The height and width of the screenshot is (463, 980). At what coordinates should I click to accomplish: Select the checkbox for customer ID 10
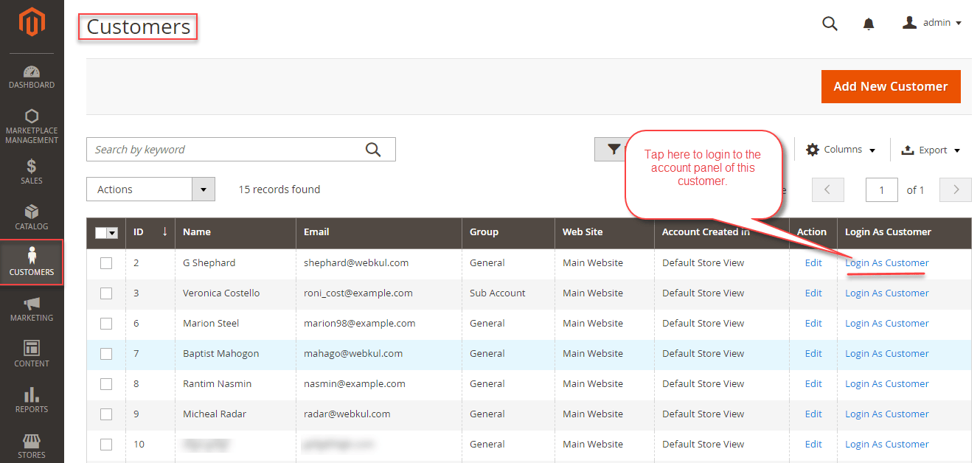[106, 445]
